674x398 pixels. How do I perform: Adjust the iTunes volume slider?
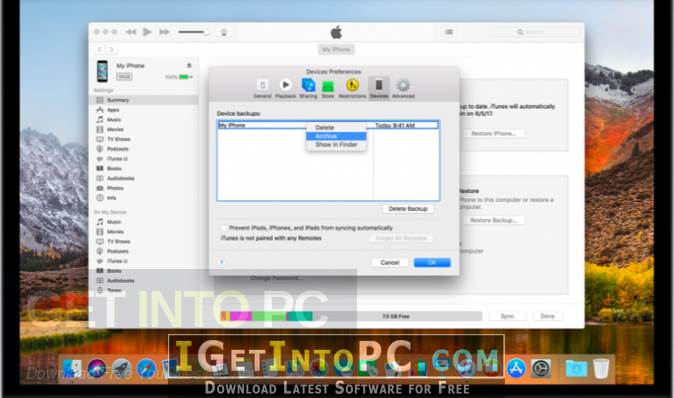[193, 32]
